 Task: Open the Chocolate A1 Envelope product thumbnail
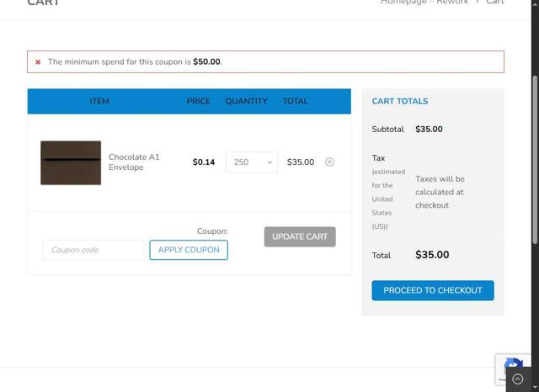pos(71,162)
